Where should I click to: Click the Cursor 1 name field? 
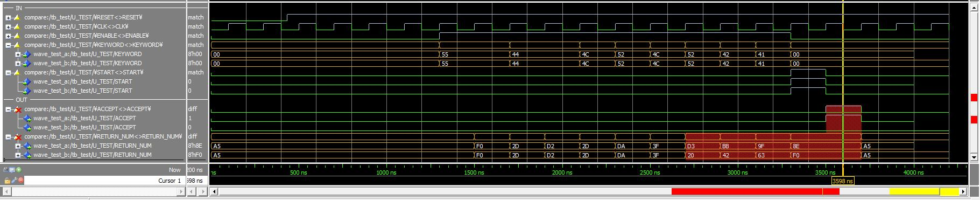point(105,181)
